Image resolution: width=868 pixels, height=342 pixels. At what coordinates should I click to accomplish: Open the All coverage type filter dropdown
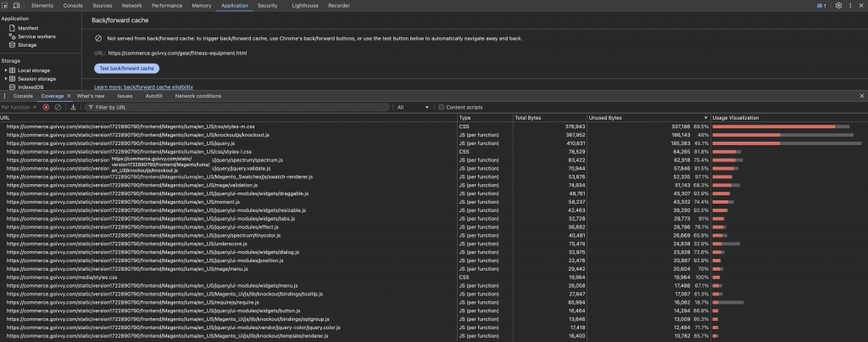[x=414, y=107]
